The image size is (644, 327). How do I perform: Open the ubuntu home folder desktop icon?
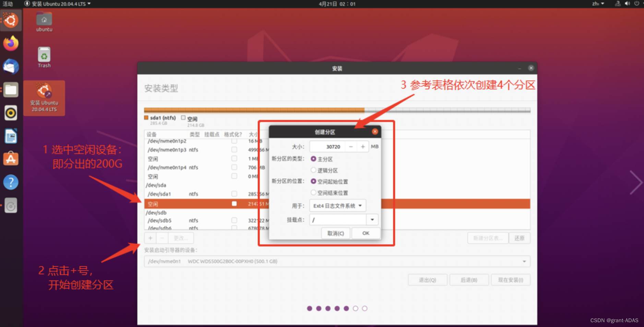click(44, 22)
